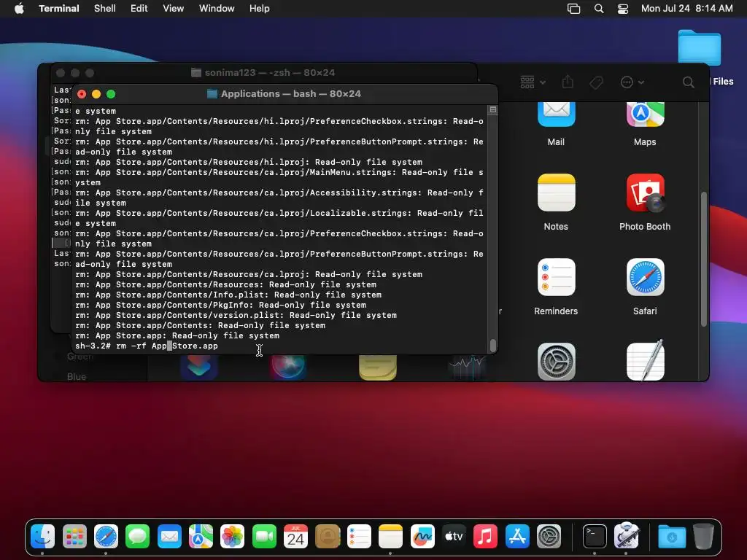Open the Terminal application menu
This screenshot has height=560, width=747.
point(58,8)
